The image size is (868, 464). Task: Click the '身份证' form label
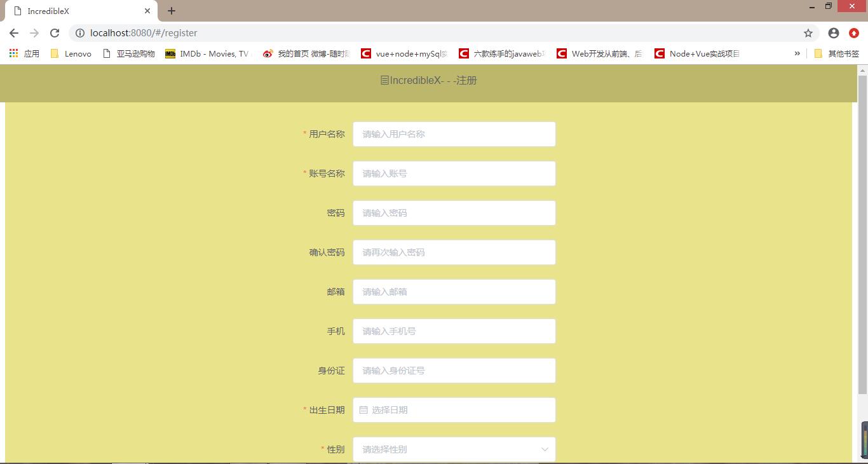[x=332, y=371]
